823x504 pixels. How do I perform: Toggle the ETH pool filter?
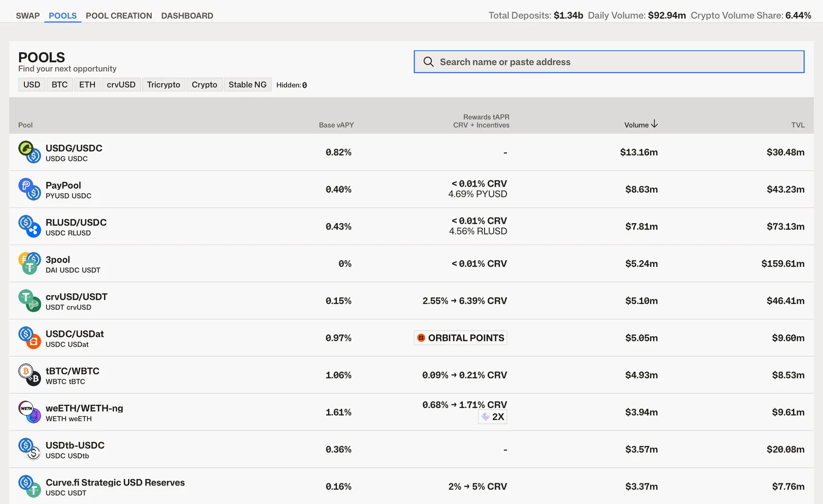click(87, 84)
